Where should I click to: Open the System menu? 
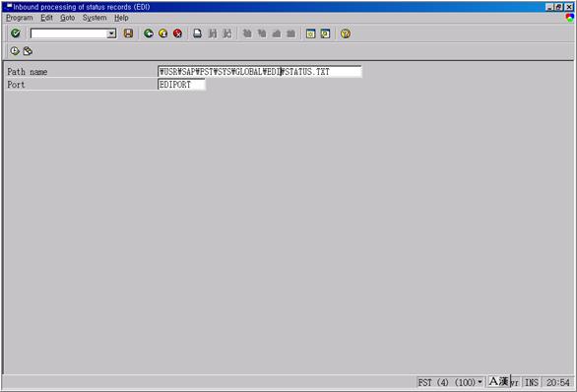(95, 18)
